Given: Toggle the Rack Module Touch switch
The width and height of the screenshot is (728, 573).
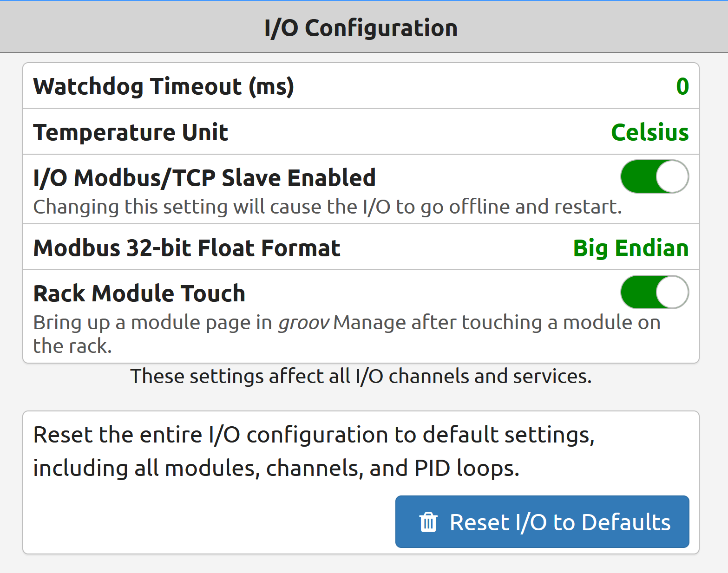Looking at the screenshot, I should 655,292.
